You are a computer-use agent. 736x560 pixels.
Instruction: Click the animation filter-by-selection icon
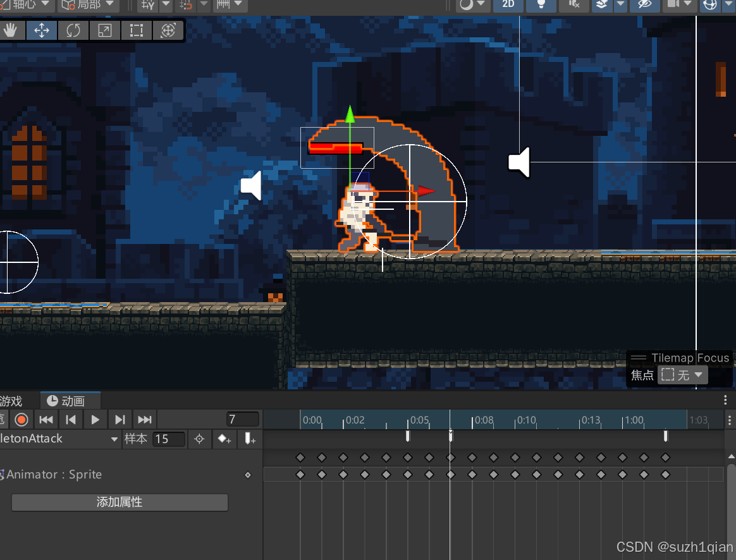click(199, 439)
